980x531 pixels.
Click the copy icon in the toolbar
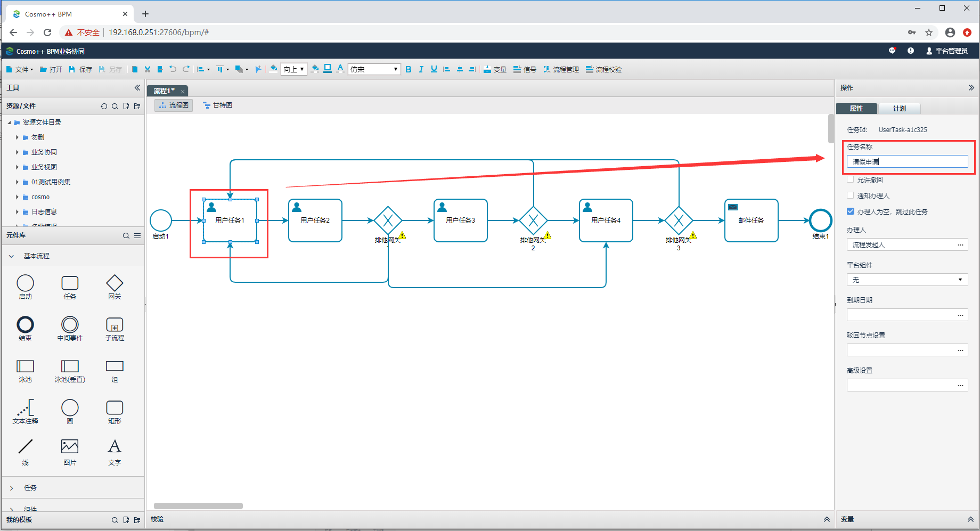point(135,69)
